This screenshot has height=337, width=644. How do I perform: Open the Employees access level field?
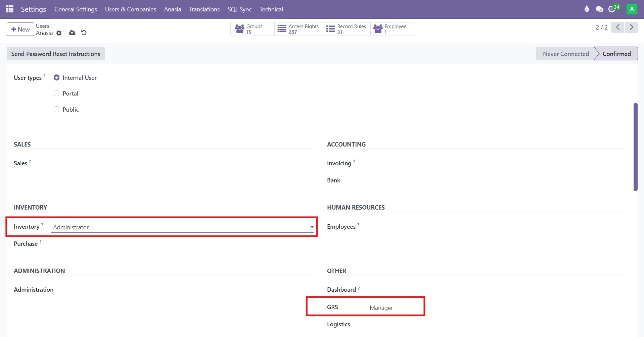[x=403, y=227]
